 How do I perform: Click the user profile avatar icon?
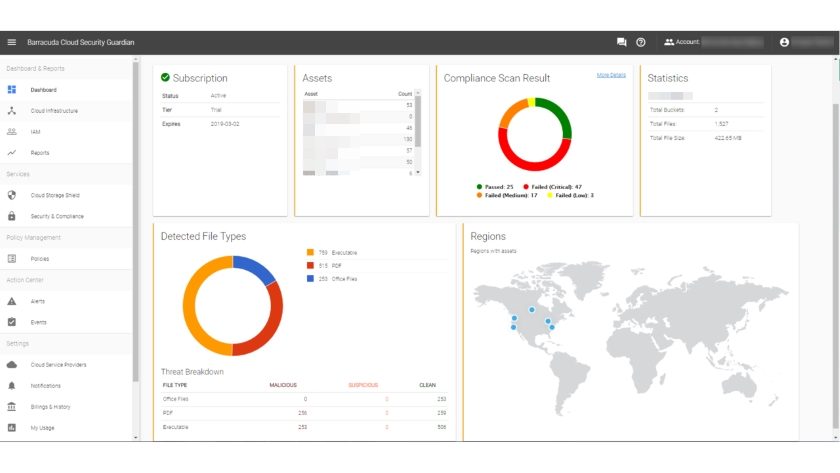tap(784, 42)
